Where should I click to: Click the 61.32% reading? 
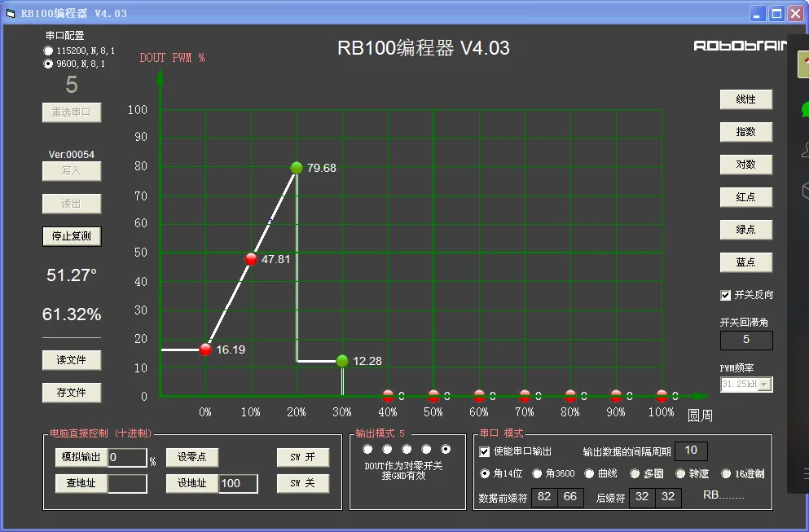coord(72,314)
